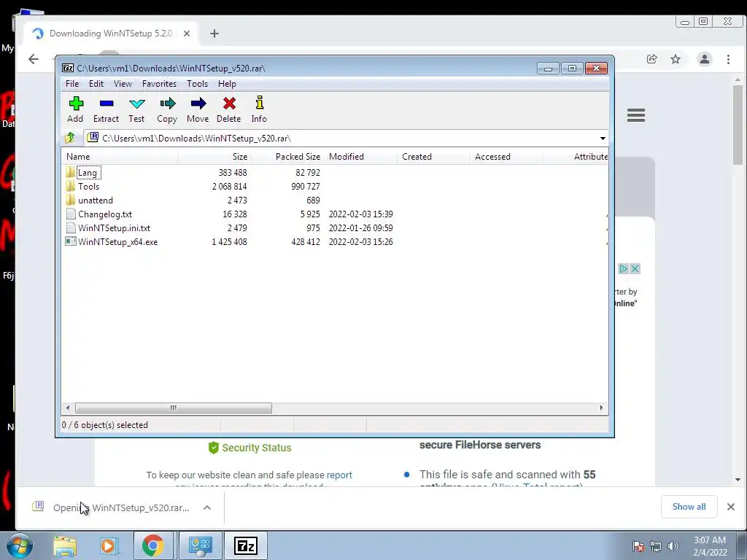This screenshot has height=560, width=747.
Task: Close the Downloading WinNTSetup tab
Action: coord(187,34)
